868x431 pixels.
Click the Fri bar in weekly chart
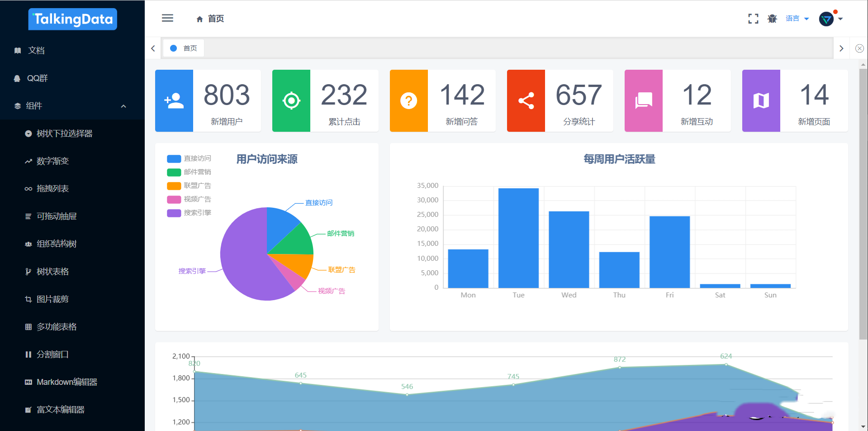(x=669, y=252)
